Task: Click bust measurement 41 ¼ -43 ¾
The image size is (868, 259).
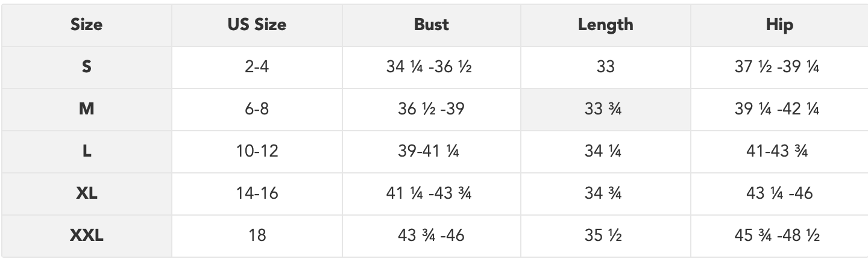Action: [x=429, y=193]
